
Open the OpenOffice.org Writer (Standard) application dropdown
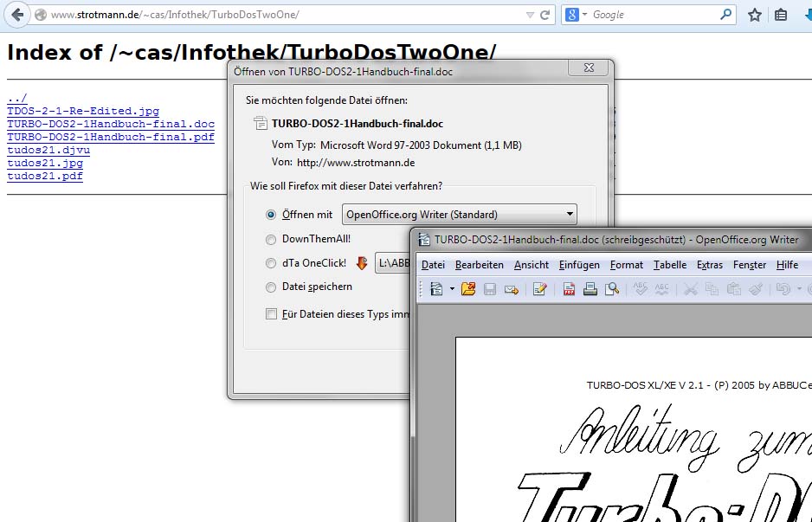click(460, 215)
